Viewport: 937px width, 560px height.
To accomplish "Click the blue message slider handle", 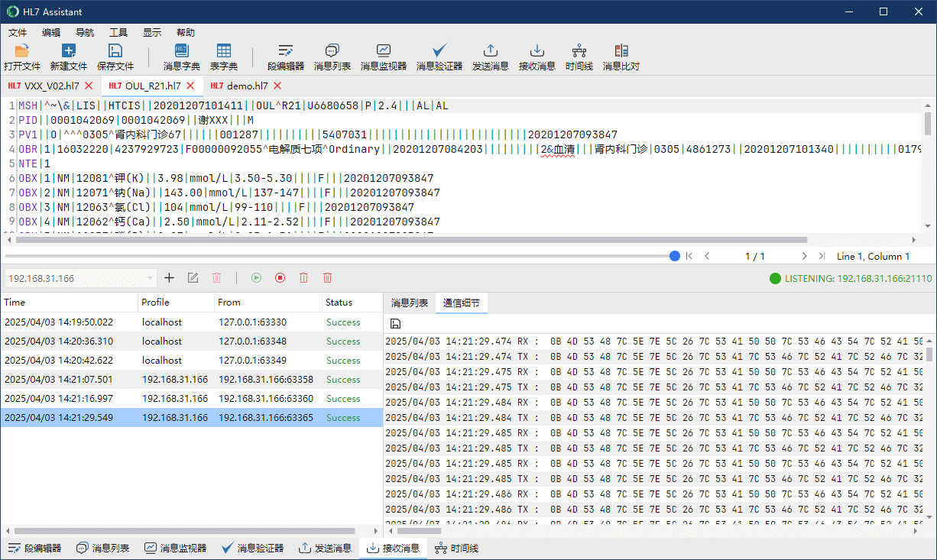I will 674,257.
